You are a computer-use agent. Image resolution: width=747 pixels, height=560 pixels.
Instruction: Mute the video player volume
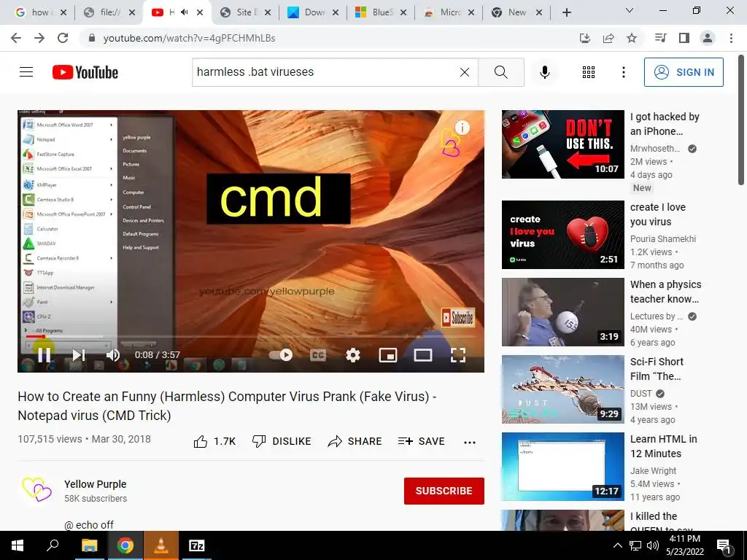click(x=113, y=355)
